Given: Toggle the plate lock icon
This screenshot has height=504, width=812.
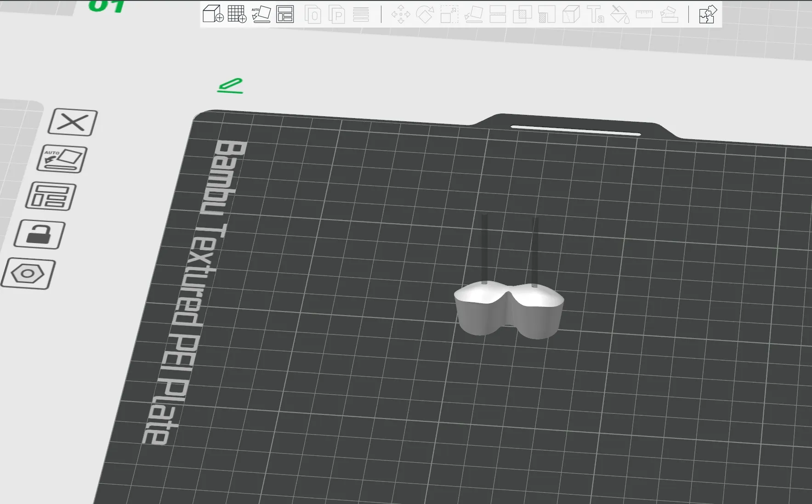Looking at the screenshot, I should pyautogui.click(x=40, y=234).
